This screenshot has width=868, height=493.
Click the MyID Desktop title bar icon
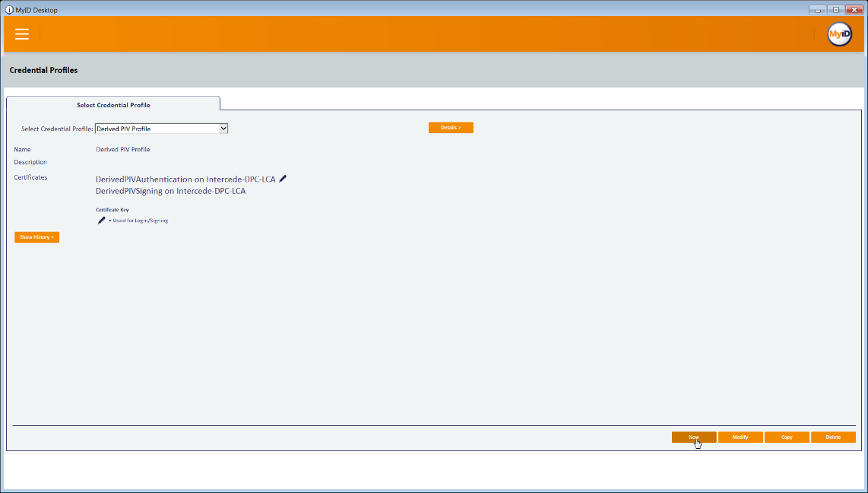click(9, 10)
